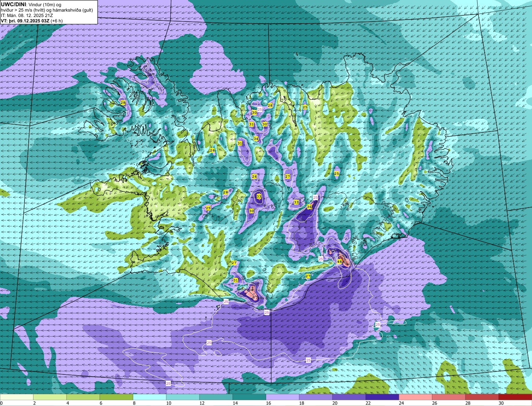Click the 'UWC/DINI' title text
The height and width of the screenshot is (406, 532).
click(14, 4)
